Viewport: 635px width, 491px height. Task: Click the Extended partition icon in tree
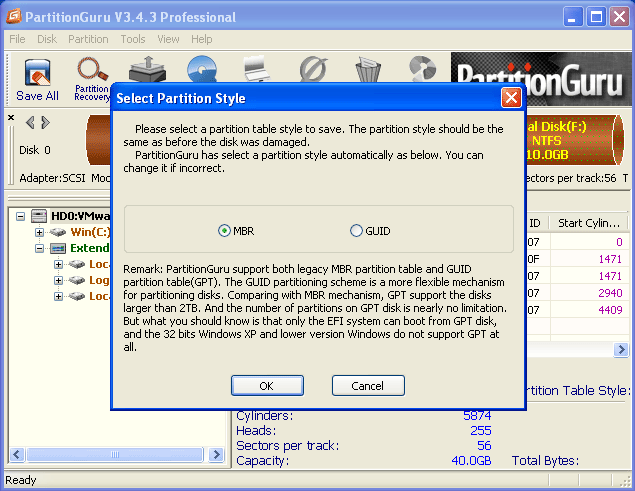[58, 248]
